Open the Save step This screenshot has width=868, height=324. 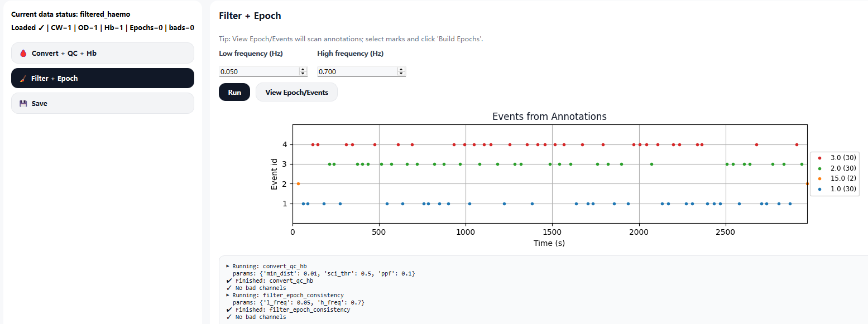pyautogui.click(x=103, y=103)
